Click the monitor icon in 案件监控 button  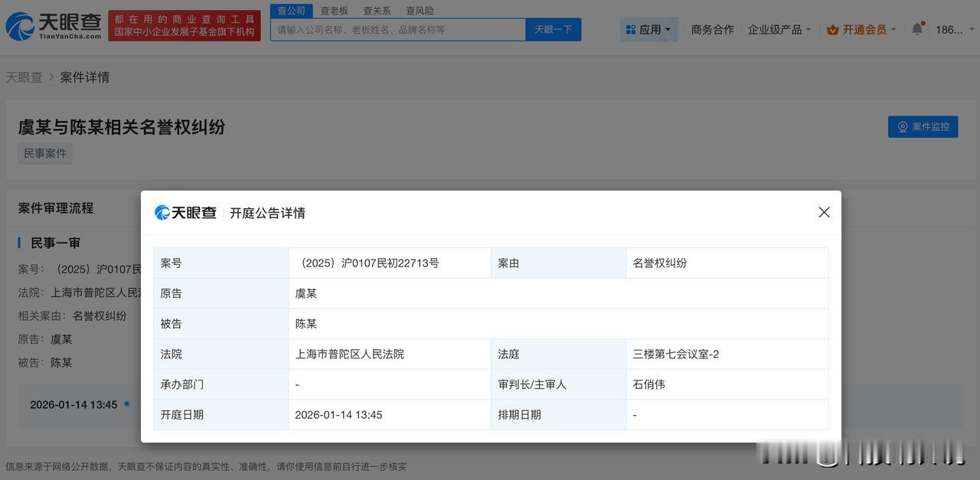click(x=903, y=127)
